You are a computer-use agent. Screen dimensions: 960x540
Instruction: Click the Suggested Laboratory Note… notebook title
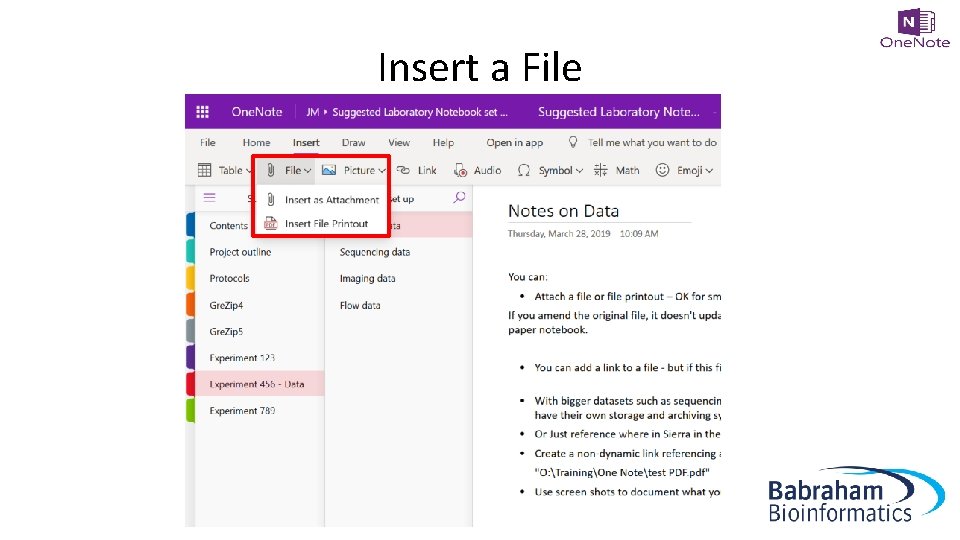click(618, 112)
